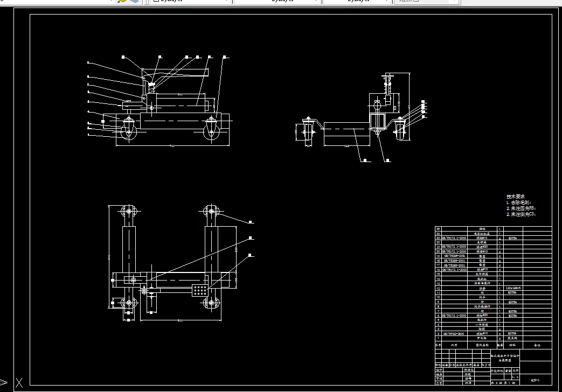Select the "技术要求" heading text
The width and height of the screenshot is (562, 392).
(516, 197)
